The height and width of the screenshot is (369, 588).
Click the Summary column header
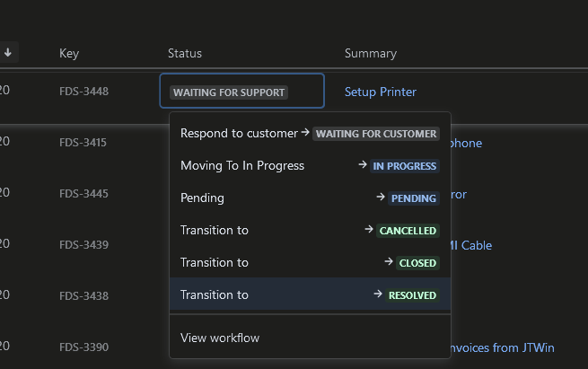(x=371, y=53)
